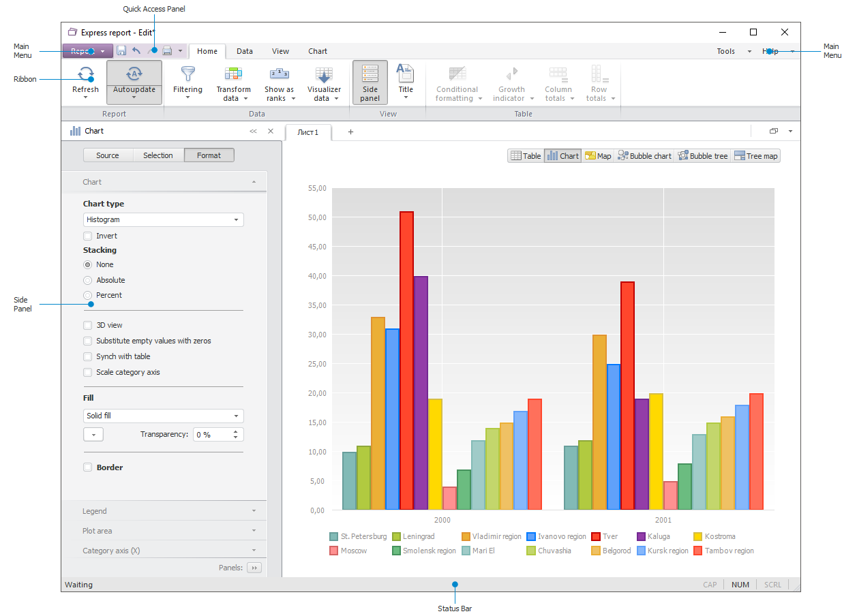Click the Table view button
This screenshot has width=857, height=616.
[526, 156]
